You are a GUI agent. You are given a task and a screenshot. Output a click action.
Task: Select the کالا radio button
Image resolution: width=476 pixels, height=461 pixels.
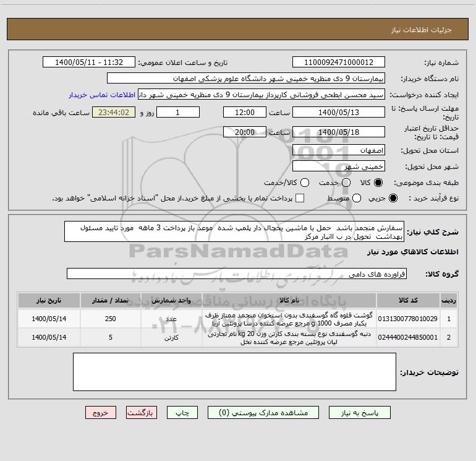coord(378,183)
